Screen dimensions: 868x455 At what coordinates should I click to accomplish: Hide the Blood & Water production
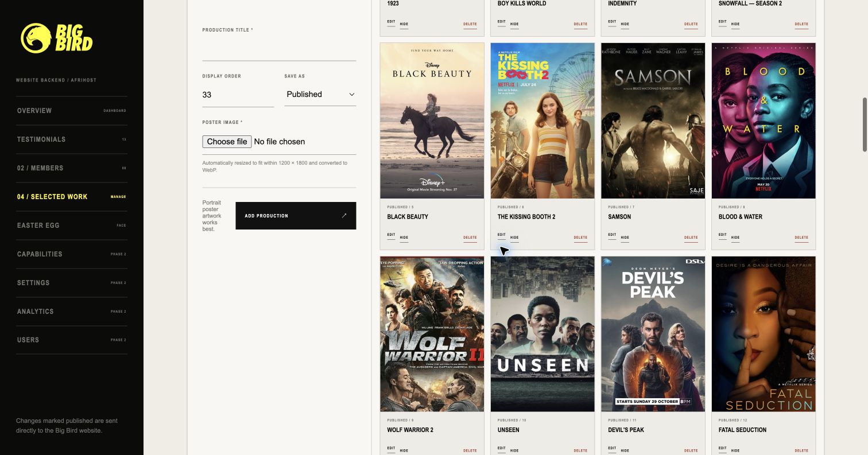pos(735,238)
